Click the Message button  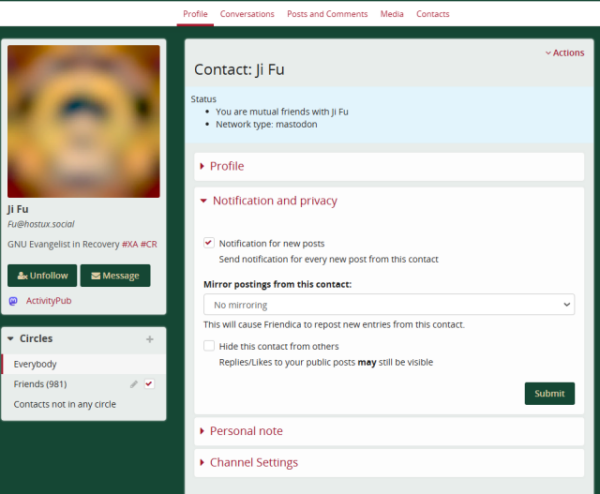115,275
